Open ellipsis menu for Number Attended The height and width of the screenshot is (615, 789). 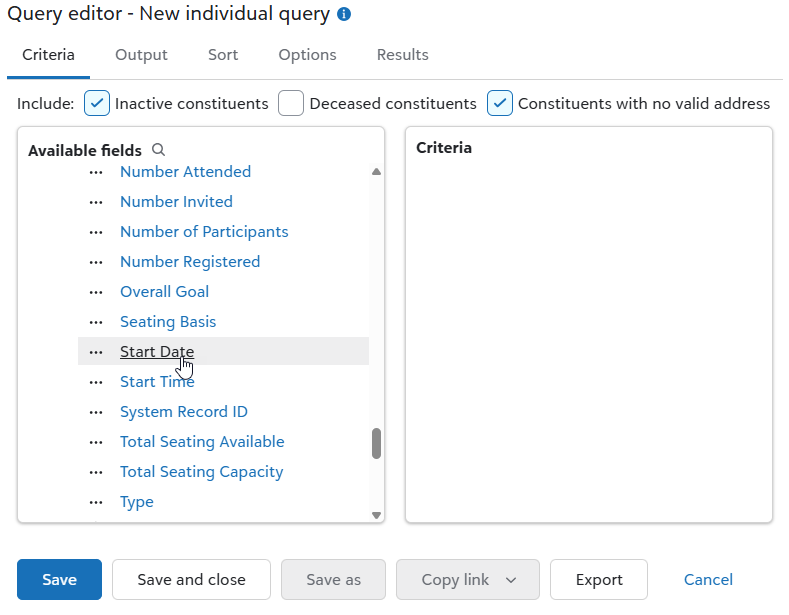point(96,172)
